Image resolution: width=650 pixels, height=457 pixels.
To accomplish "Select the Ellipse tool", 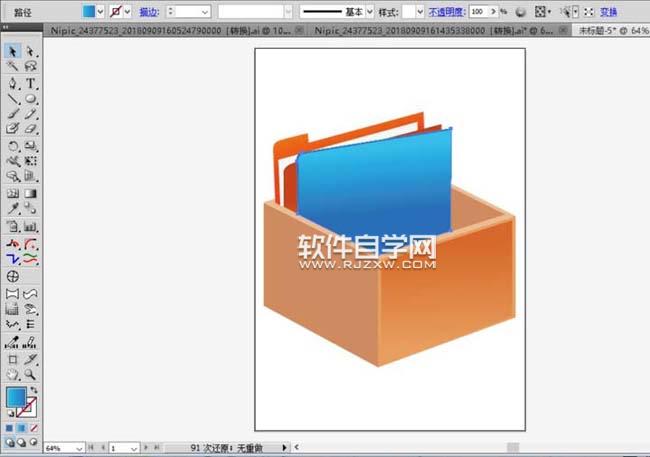I will pos(30,99).
